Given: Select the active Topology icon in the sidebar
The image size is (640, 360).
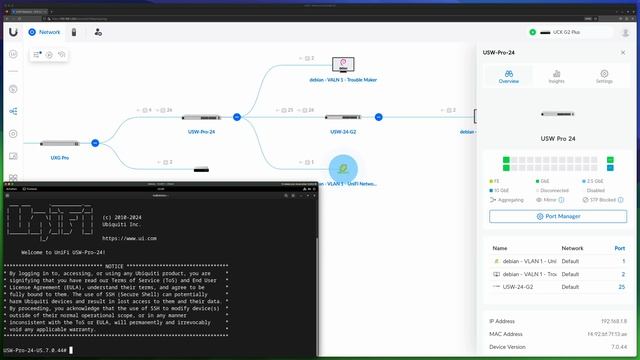Looking at the screenshot, I should 13,111.
